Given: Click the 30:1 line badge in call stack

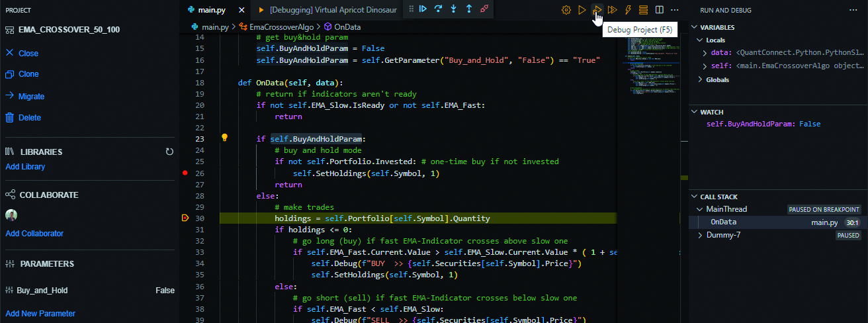Looking at the screenshot, I should click(852, 223).
